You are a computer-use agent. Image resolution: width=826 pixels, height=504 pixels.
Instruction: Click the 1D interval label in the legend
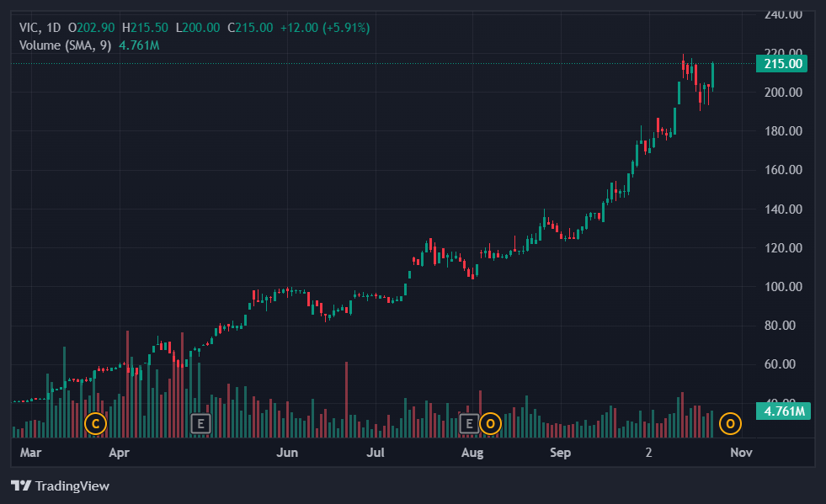(x=53, y=28)
